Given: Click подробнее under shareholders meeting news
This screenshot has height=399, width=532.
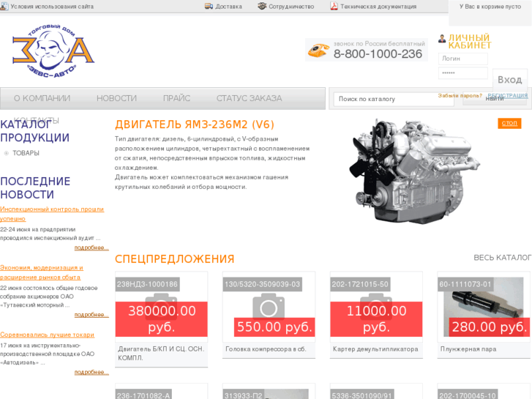Looking at the screenshot, I should [x=91, y=315].
